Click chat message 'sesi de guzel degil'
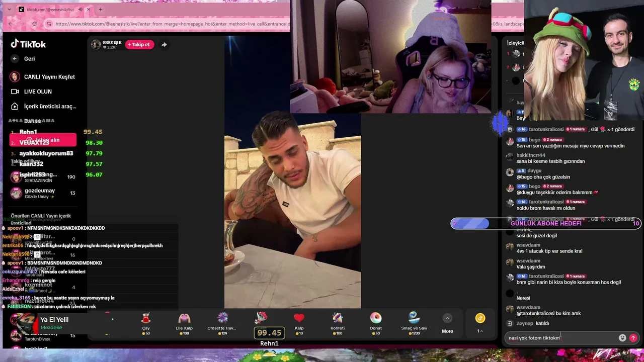This screenshot has height=362, width=644. [537, 235]
